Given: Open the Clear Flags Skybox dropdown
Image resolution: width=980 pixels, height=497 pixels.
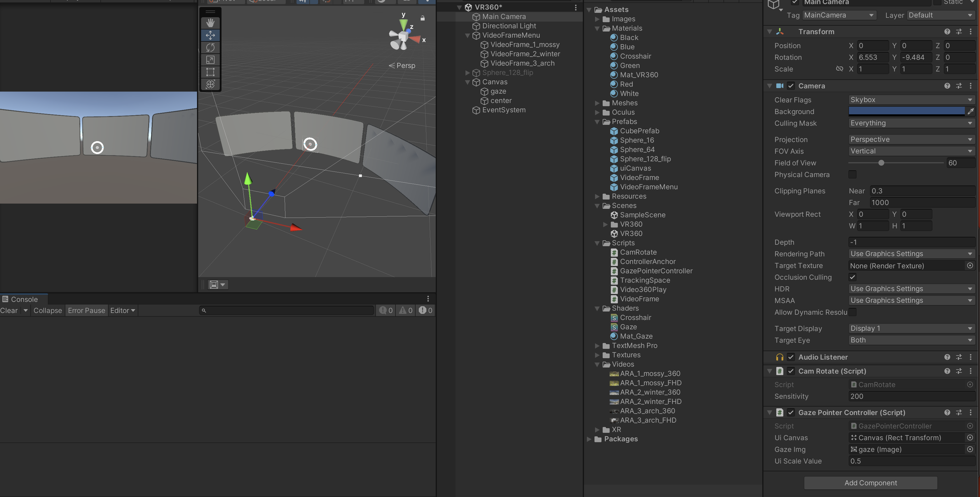Looking at the screenshot, I should tap(911, 100).
